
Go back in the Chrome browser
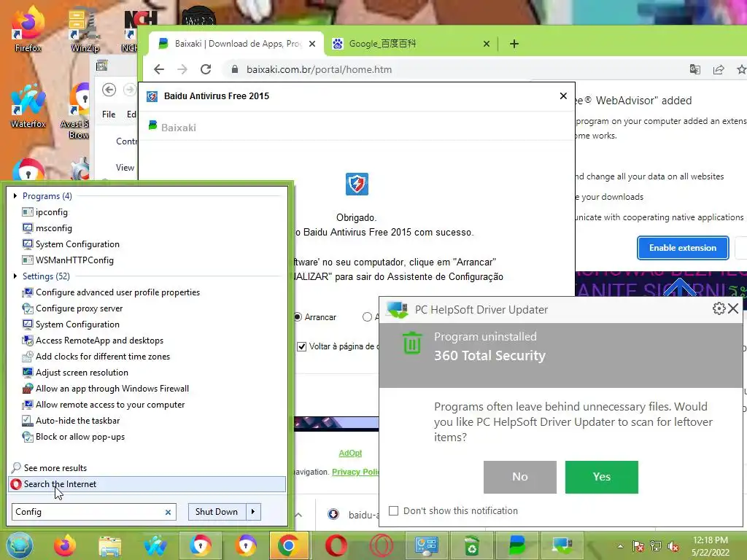[x=159, y=69]
